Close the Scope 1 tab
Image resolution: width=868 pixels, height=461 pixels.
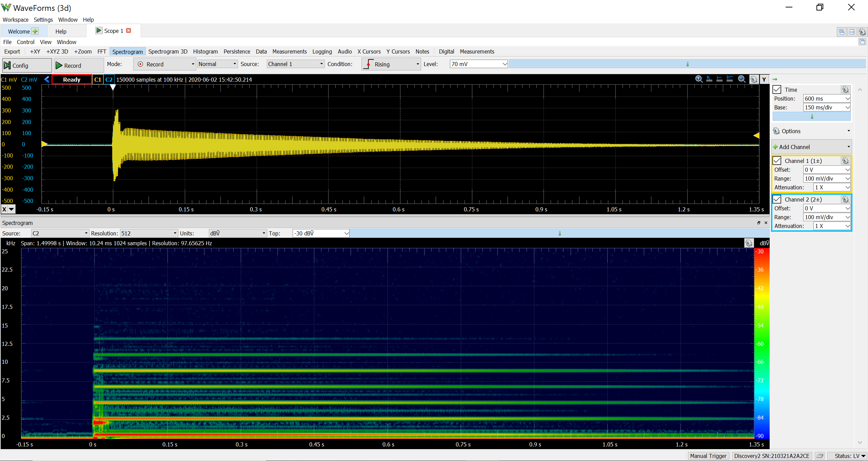tap(129, 30)
